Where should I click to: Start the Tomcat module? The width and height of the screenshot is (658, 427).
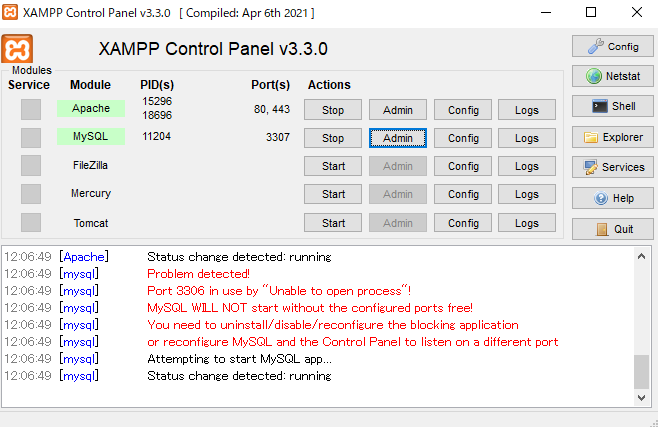pyautogui.click(x=333, y=223)
